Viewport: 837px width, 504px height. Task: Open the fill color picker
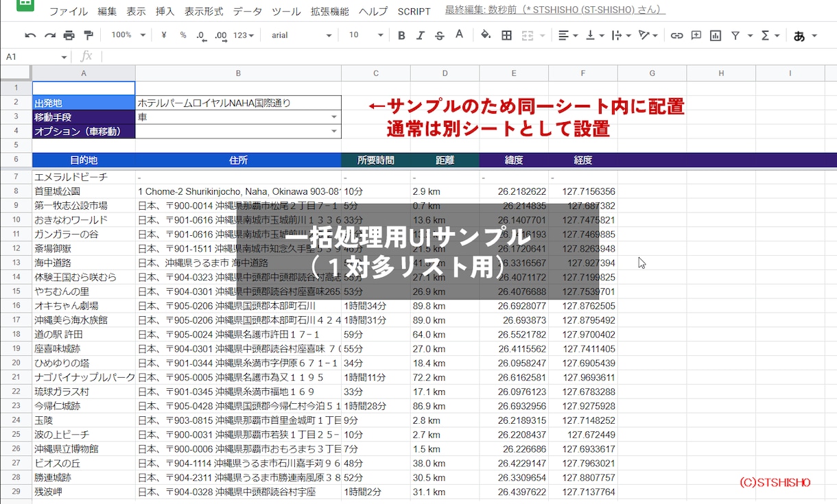(486, 35)
